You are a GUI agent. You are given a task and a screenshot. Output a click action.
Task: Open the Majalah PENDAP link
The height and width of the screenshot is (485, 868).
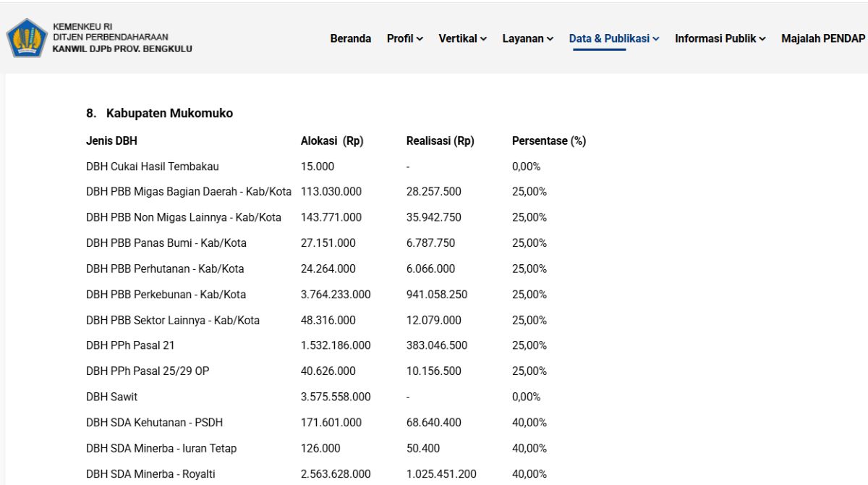[823, 38]
